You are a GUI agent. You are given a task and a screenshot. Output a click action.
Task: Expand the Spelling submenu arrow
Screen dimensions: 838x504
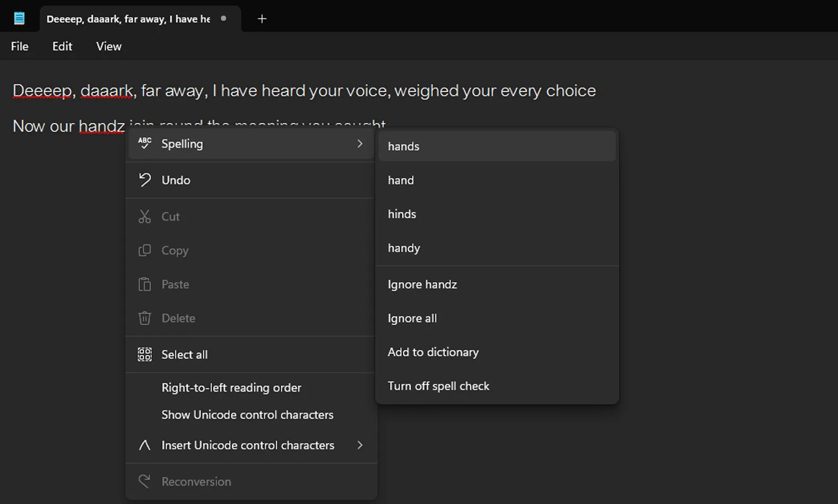pyautogui.click(x=360, y=144)
